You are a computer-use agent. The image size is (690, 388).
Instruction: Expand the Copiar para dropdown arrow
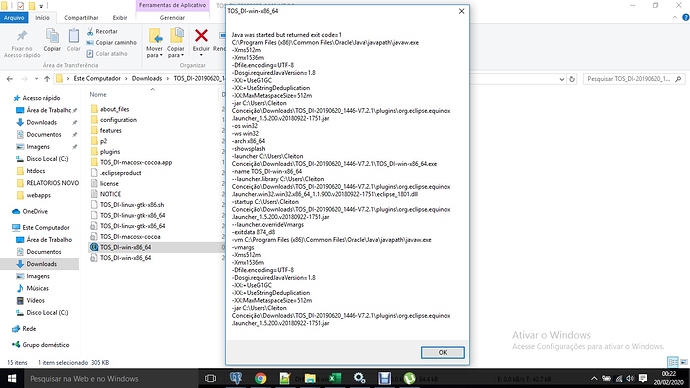coord(182,55)
